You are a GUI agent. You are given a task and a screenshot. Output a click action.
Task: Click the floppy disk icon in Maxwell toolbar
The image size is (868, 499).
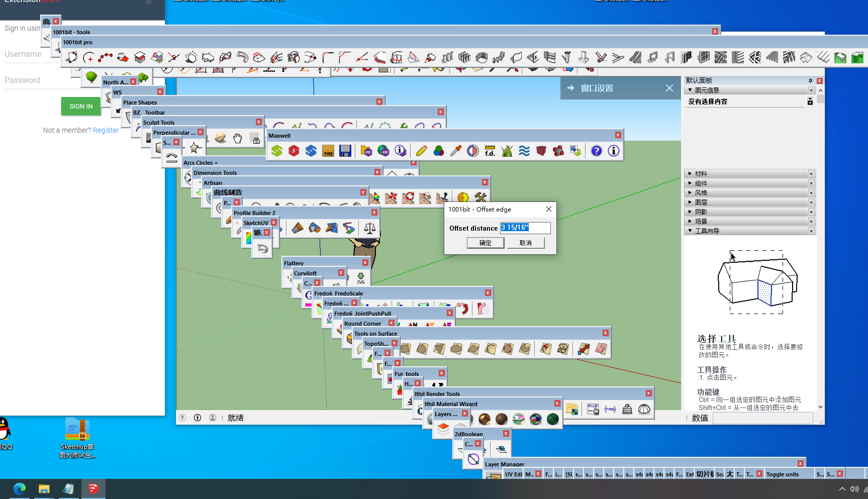(345, 151)
